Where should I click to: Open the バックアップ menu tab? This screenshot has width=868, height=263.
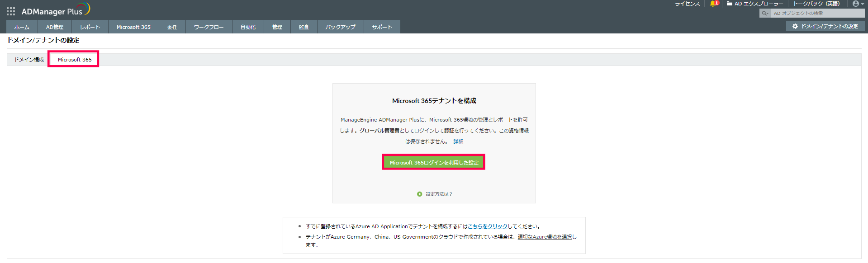click(x=341, y=27)
